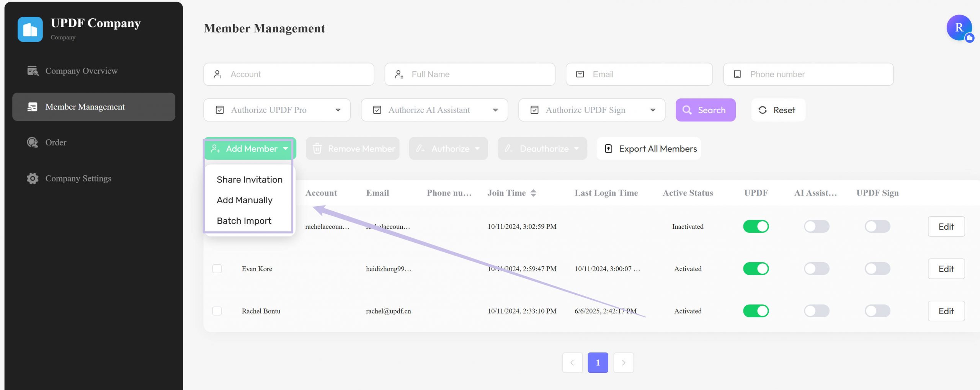Enable AI Assistant for the Inactivated row
980x390 pixels.
pos(817,227)
